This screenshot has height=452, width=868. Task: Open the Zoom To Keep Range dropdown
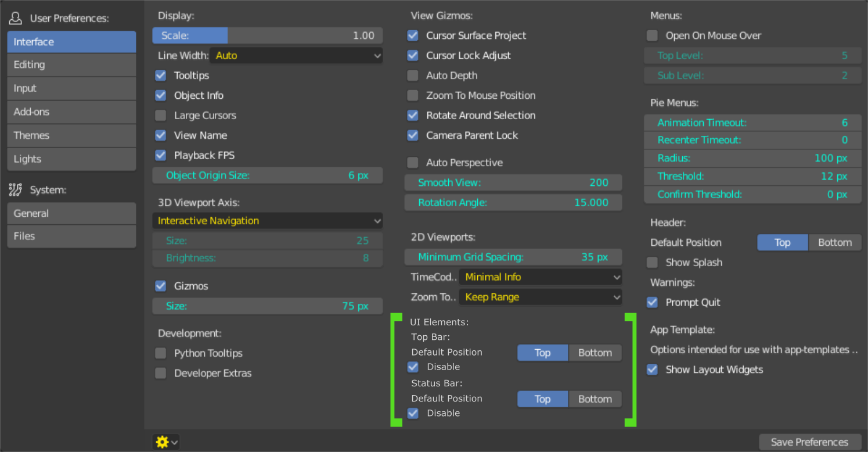541,297
